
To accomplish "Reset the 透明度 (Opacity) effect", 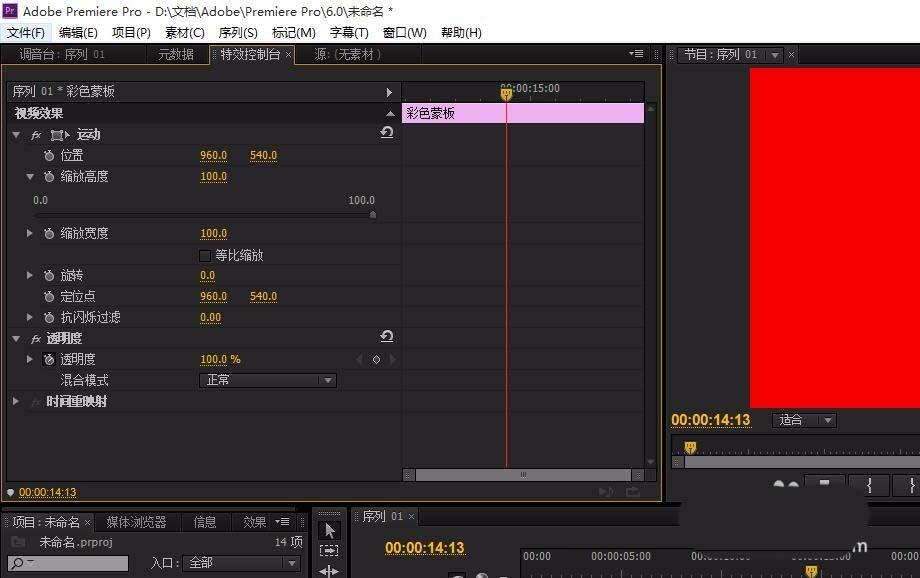I will click(x=387, y=338).
